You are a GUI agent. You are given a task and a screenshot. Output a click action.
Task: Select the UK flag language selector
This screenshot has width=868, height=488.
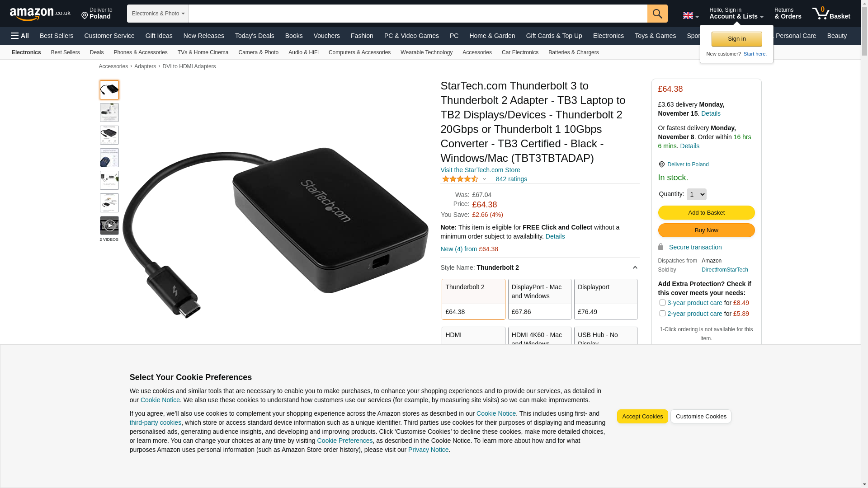pyautogui.click(x=690, y=15)
